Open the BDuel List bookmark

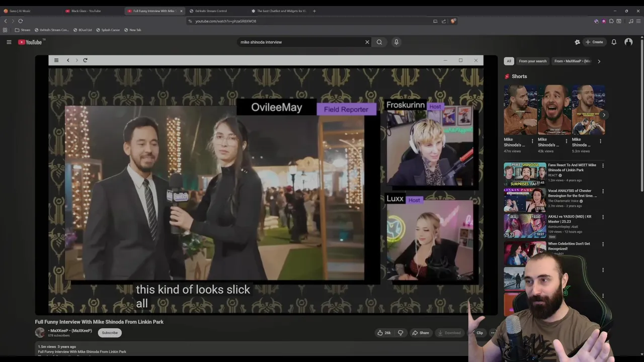pos(83,30)
